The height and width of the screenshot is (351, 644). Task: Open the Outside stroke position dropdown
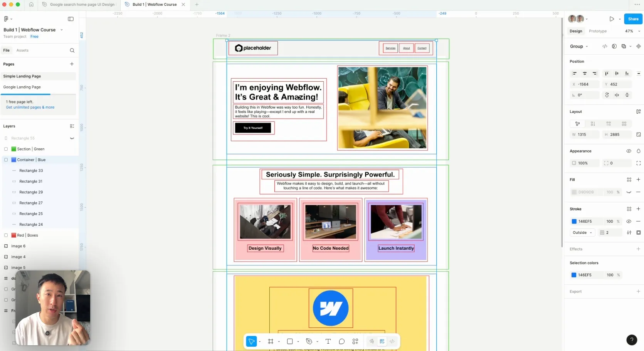pyautogui.click(x=582, y=233)
